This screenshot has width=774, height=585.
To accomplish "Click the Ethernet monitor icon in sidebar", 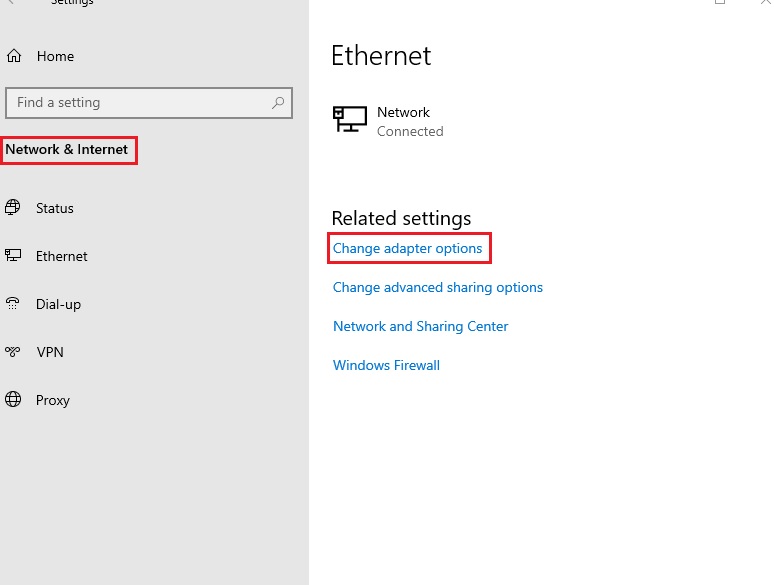I will pos(13,255).
